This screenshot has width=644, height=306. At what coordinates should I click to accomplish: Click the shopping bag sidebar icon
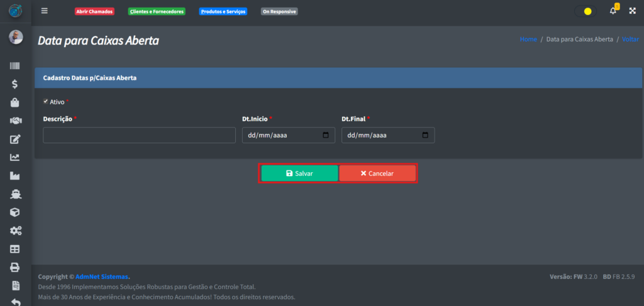pos(15,102)
